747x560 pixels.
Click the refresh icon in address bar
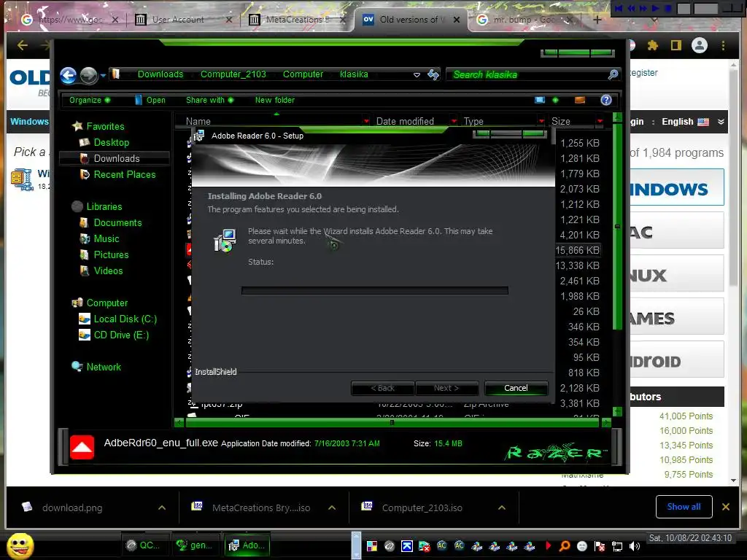tap(433, 75)
